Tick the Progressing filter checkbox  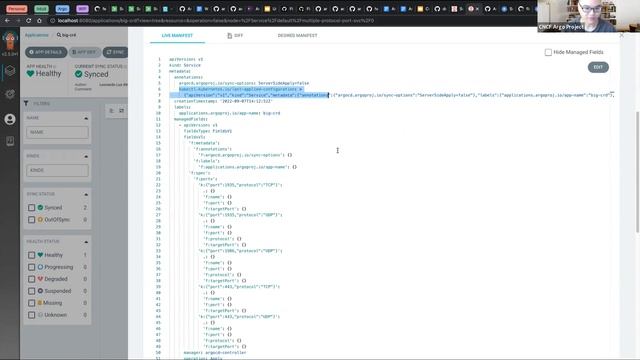[31, 267]
